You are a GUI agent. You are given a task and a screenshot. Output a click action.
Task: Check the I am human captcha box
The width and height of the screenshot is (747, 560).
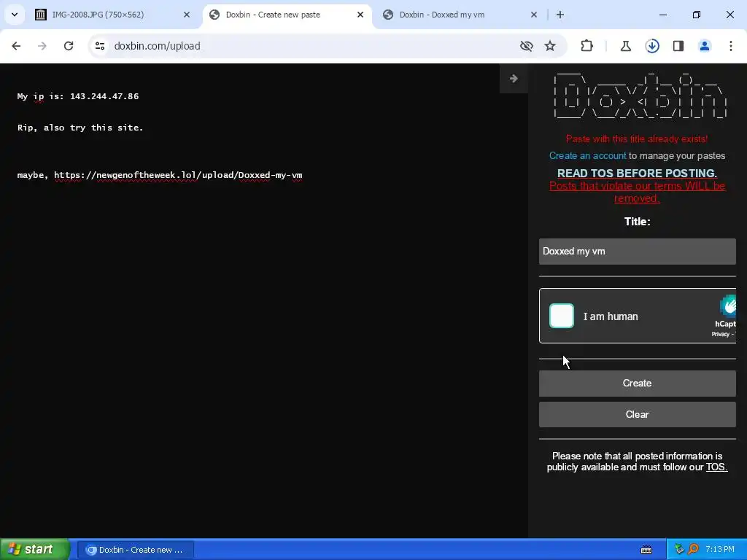tap(562, 316)
